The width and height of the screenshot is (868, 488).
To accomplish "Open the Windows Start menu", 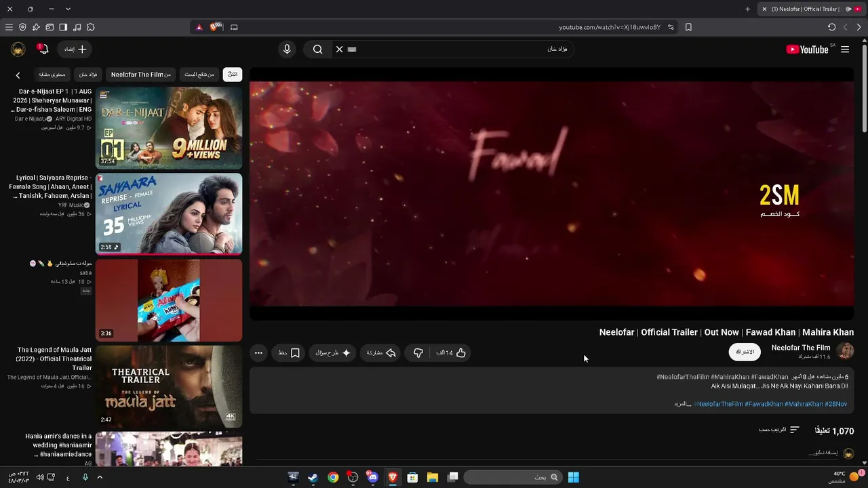I will (573, 477).
